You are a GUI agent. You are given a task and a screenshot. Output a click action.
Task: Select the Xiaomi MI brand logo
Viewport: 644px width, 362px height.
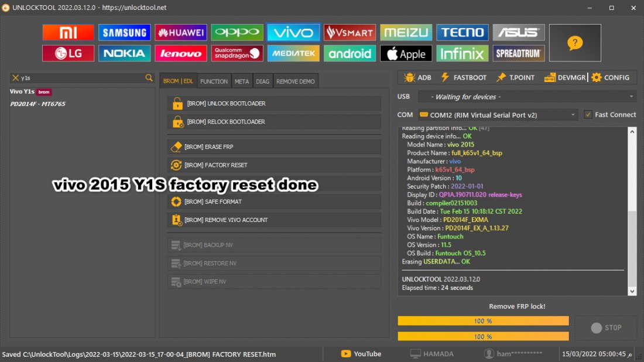pyautogui.click(x=68, y=32)
